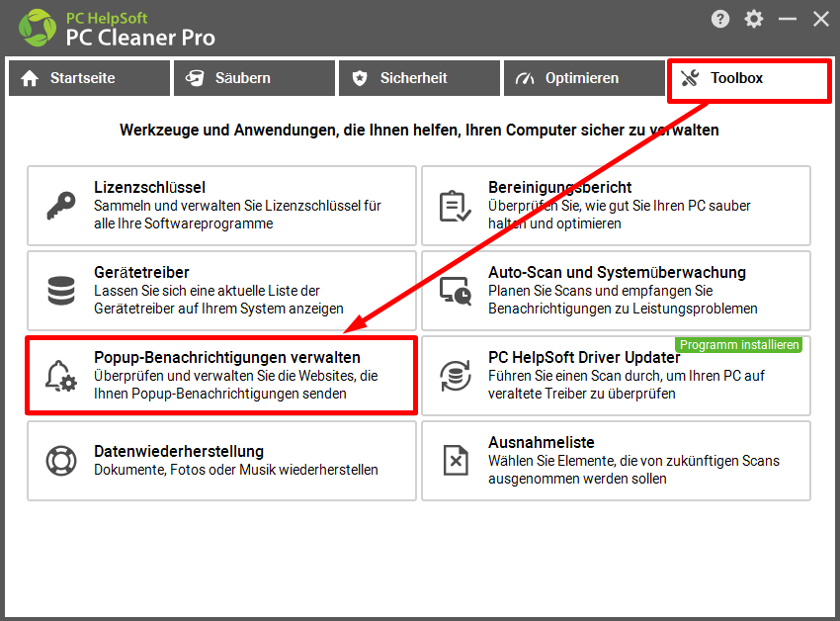
Task: Click the house icon on Startseite tab
Action: pos(30,78)
